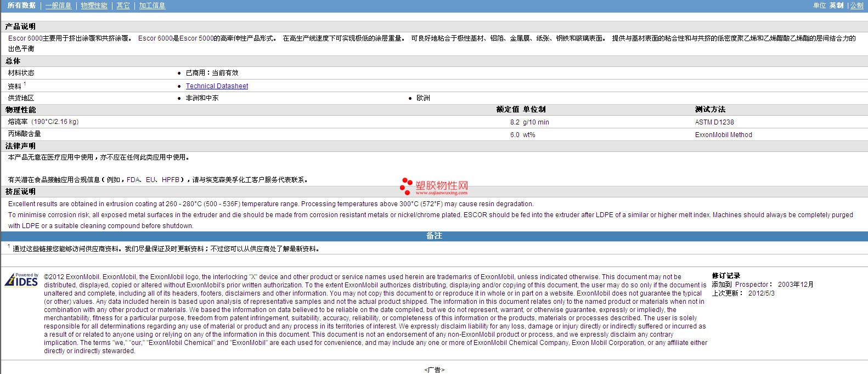Click the ASTM D1238 test method
The image size is (868, 374).
pyautogui.click(x=714, y=122)
